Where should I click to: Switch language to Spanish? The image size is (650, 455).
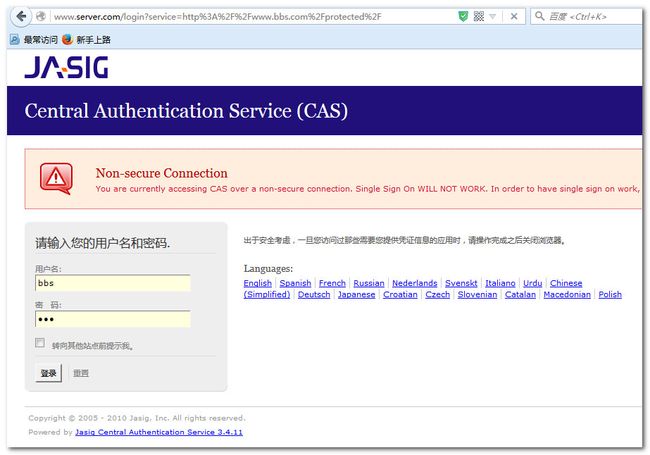click(295, 283)
